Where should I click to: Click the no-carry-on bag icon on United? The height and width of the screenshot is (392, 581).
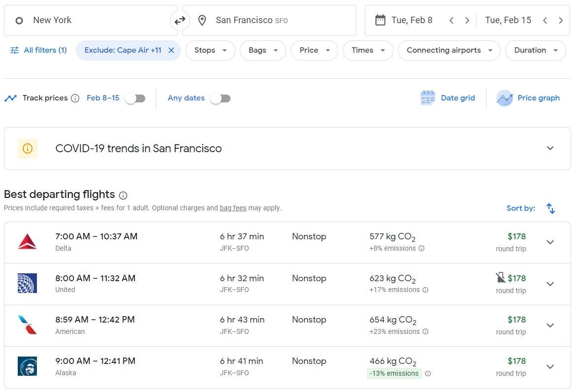pos(500,278)
